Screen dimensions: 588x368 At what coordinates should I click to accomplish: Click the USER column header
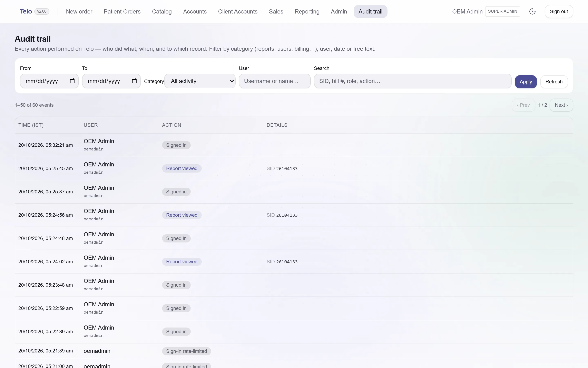pos(91,125)
